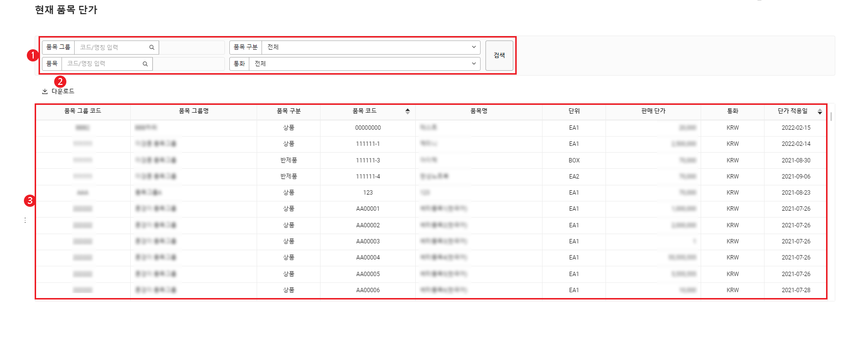868x339 pixels.
Task: Focus the 품목 code/name input field
Action: pyautogui.click(x=101, y=64)
